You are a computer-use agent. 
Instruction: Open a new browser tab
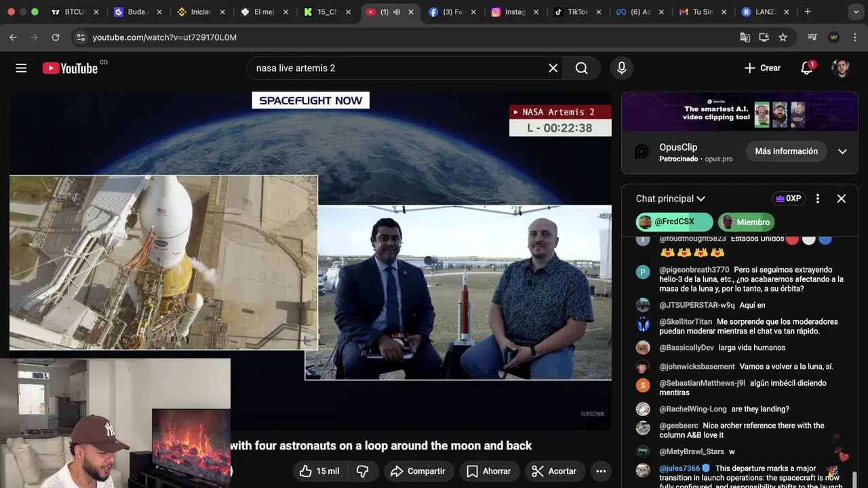pyautogui.click(x=808, y=12)
